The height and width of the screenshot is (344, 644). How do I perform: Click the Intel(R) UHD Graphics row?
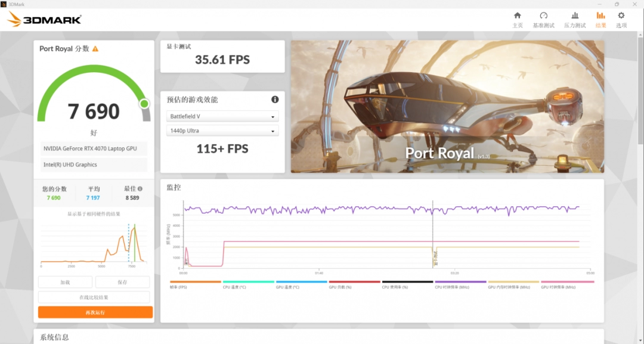pos(94,165)
